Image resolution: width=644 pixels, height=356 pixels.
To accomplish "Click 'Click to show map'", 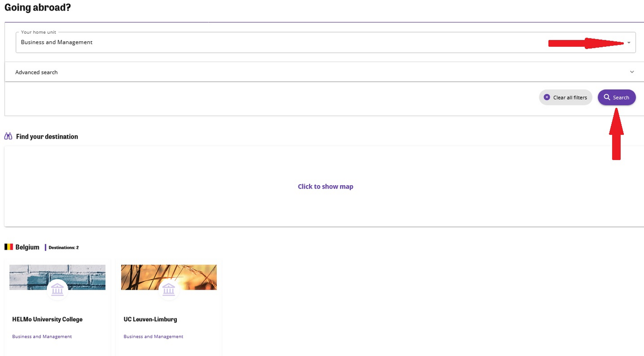I will point(325,187).
